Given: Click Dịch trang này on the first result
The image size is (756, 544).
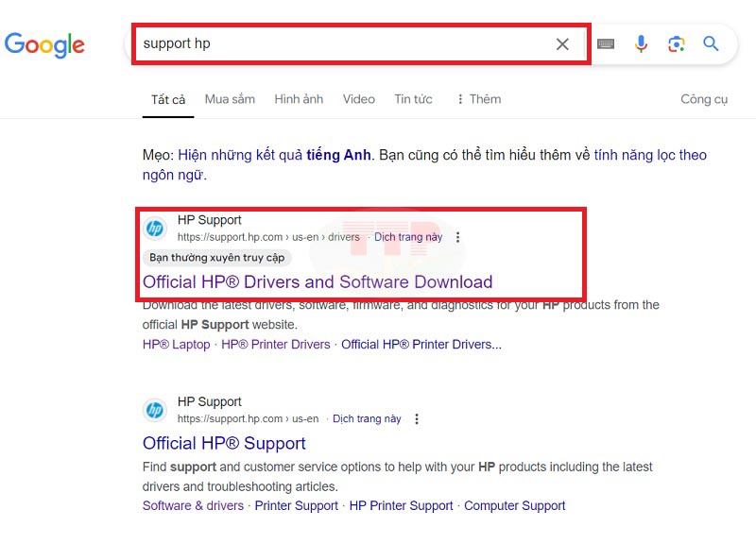Looking at the screenshot, I should coord(408,237).
